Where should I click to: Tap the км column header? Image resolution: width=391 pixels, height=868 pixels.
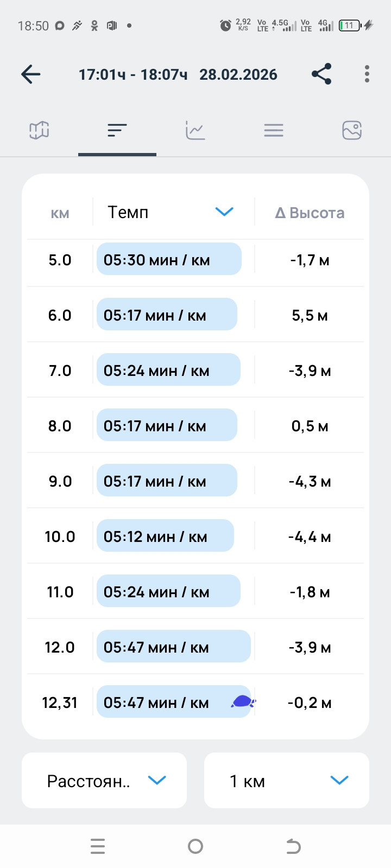[60, 214]
